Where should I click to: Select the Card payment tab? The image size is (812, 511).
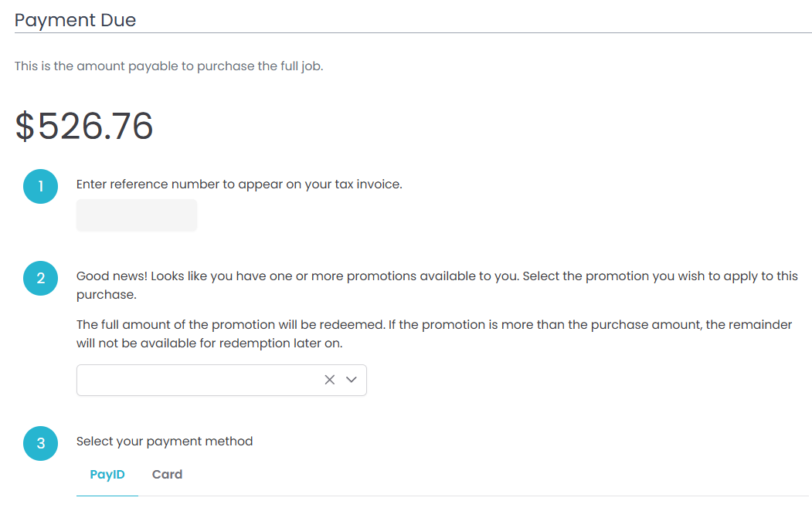tap(167, 475)
